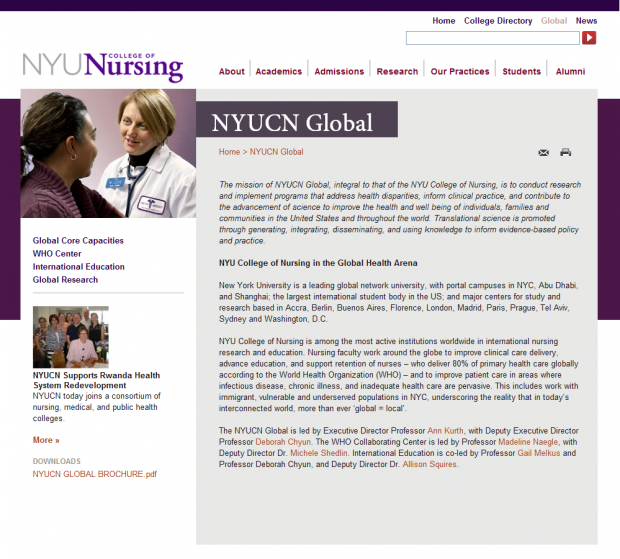This screenshot has width=620, height=559.
Task: Focus the site search input field
Action: point(493,38)
